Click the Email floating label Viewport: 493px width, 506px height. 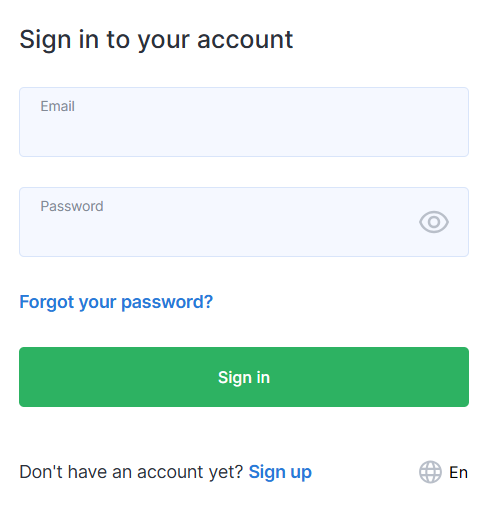point(57,106)
